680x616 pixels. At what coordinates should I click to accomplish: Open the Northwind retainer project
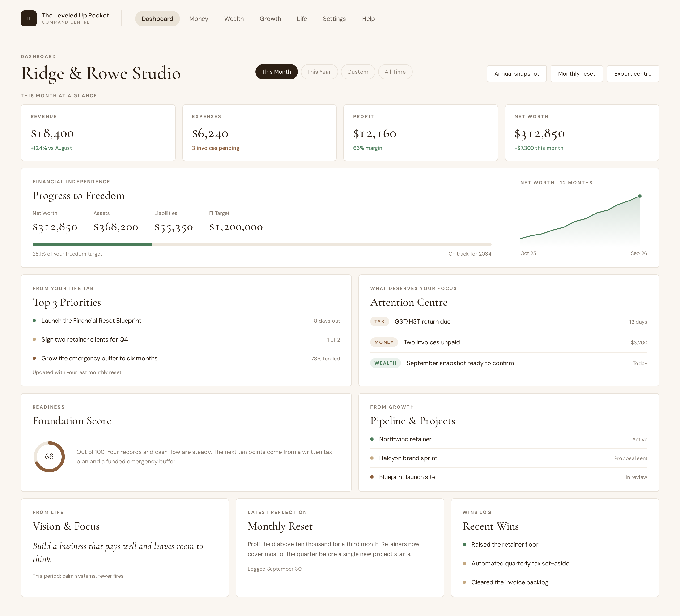[x=509, y=439]
